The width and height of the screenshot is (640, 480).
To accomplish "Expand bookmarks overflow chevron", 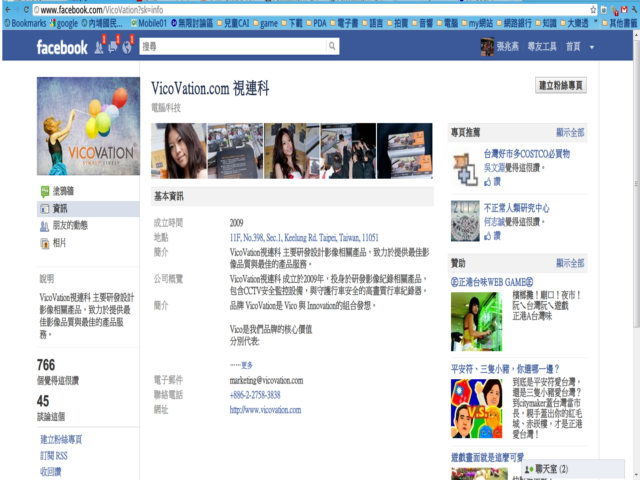I will (596, 21).
